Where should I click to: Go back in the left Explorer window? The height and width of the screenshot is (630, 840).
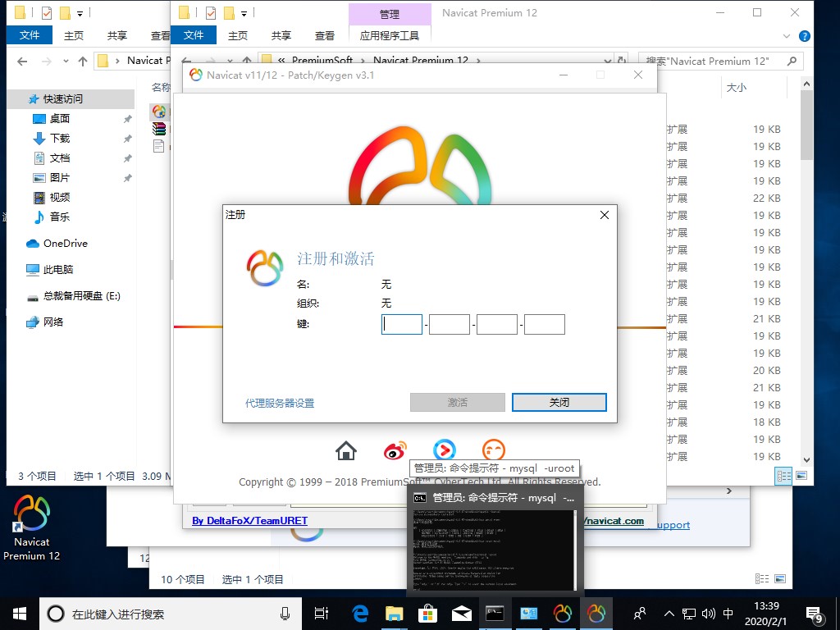(22, 61)
